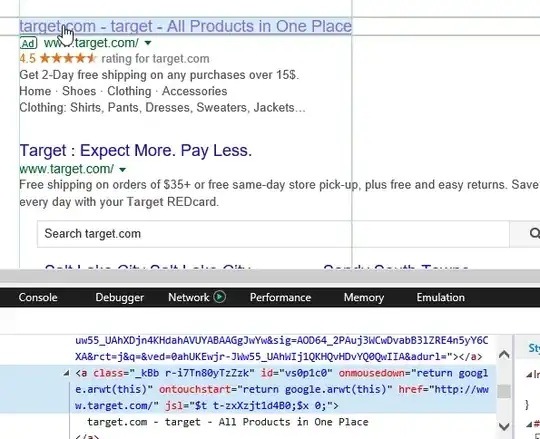Click the green organic www.target.com/ URL

(x=66, y=169)
